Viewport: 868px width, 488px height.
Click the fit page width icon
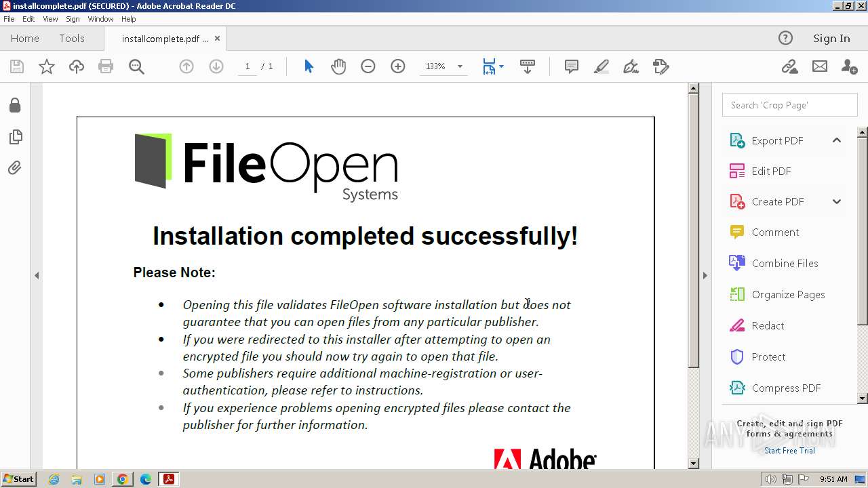(489, 66)
